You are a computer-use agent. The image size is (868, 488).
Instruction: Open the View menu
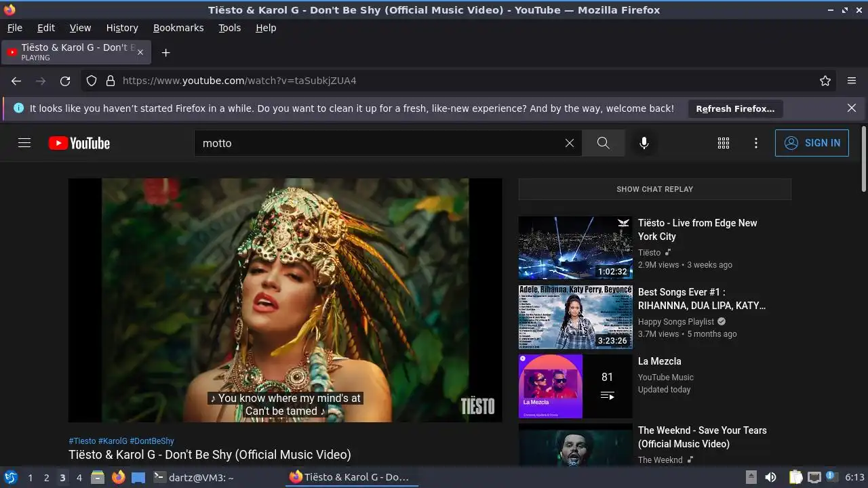[x=80, y=28]
